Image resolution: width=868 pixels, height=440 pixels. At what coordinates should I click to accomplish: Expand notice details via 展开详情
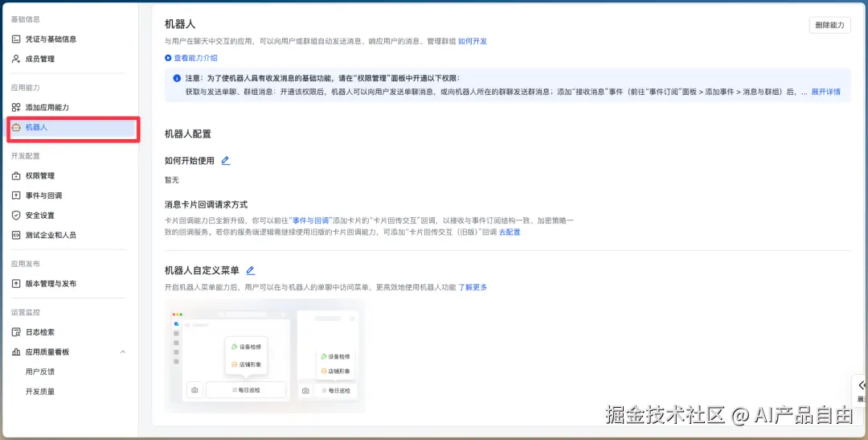826,92
